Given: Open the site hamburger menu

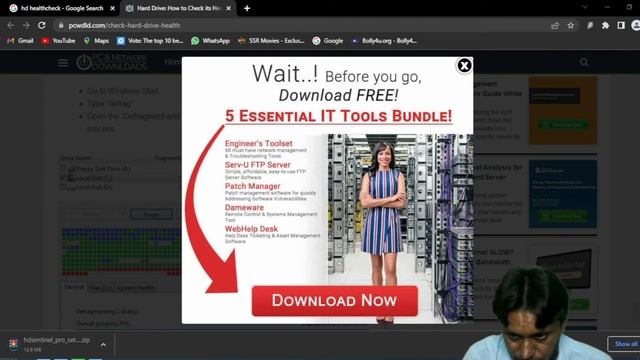Looking at the screenshot, I should (63, 63).
